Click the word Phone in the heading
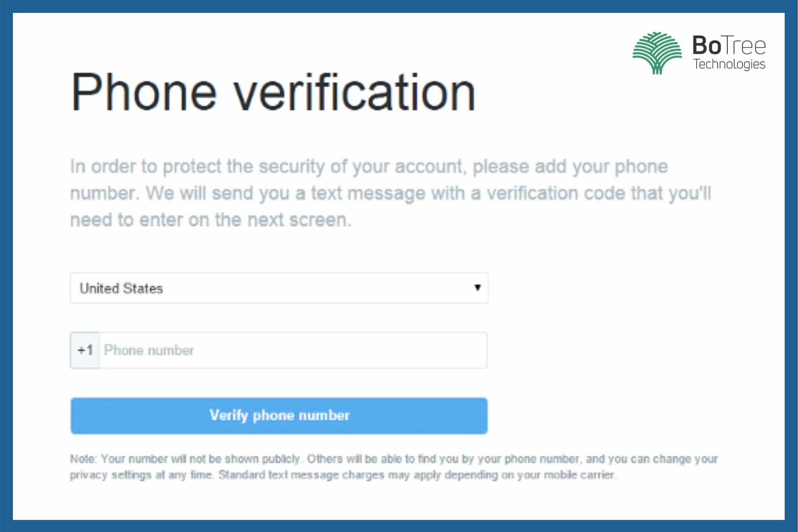Image resolution: width=798 pixels, height=532 pixels. point(144,92)
